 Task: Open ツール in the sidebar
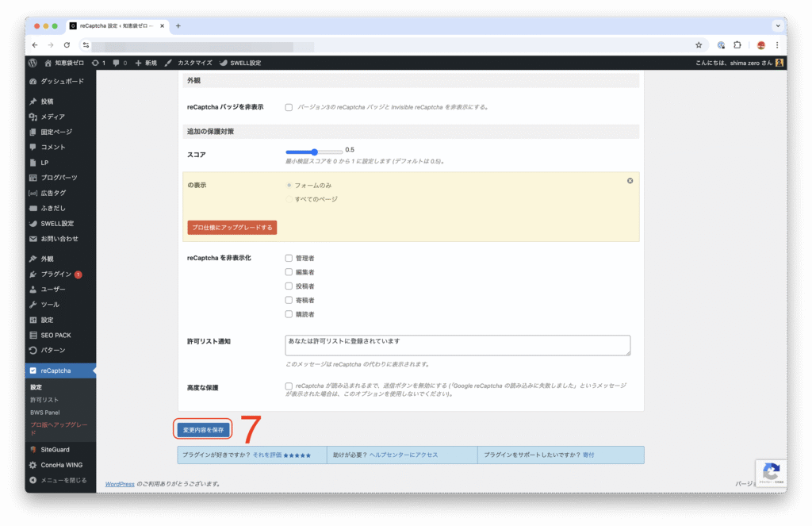click(x=60, y=305)
